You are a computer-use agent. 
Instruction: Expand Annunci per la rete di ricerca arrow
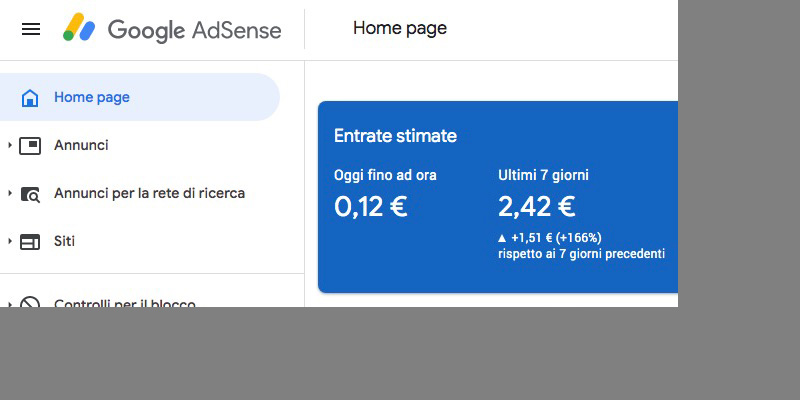10,193
